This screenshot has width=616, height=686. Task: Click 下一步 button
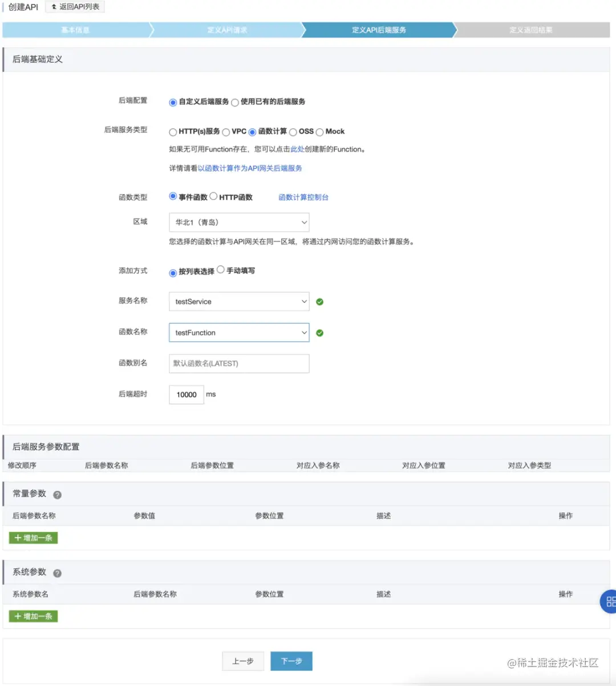pyautogui.click(x=291, y=661)
